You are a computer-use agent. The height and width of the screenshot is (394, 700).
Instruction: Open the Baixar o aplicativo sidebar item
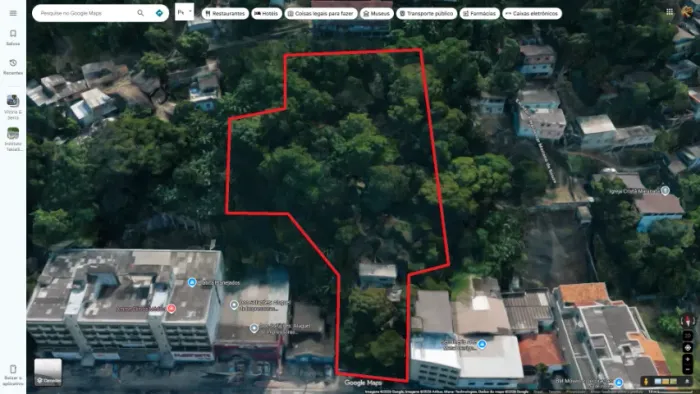13,375
